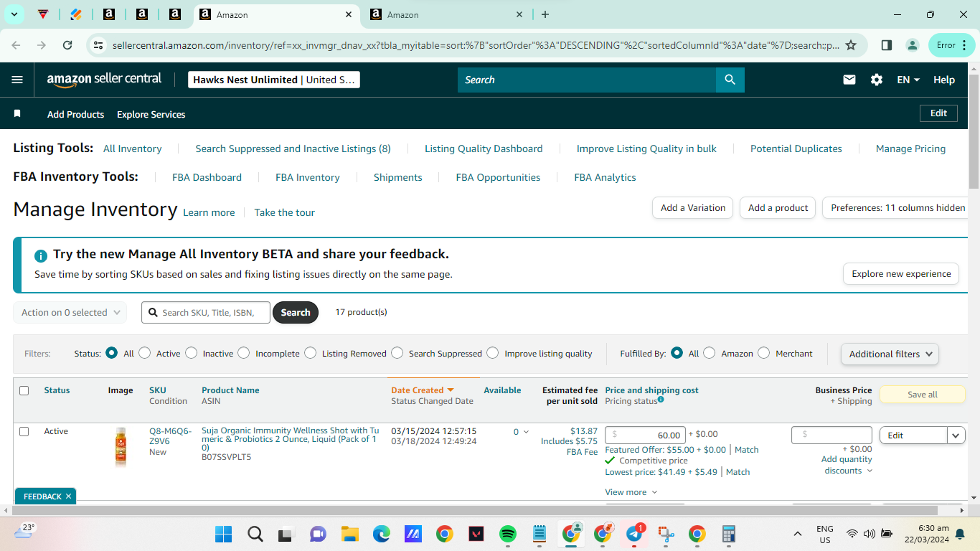The height and width of the screenshot is (551, 980).
Task: Expand Add quantity discounts
Action: click(847, 465)
